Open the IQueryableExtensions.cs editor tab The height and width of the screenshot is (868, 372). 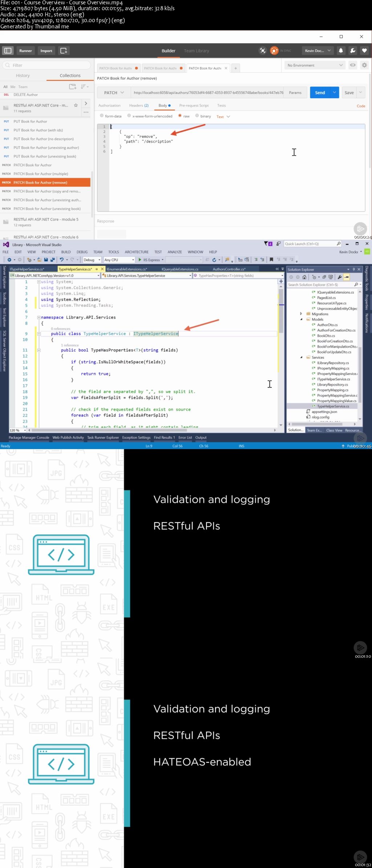(x=180, y=269)
